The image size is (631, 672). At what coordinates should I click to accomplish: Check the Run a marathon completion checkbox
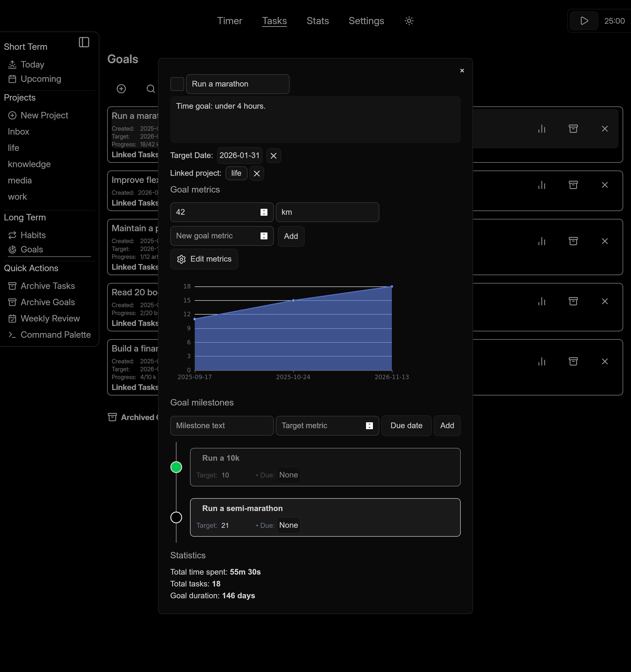click(177, 84)
